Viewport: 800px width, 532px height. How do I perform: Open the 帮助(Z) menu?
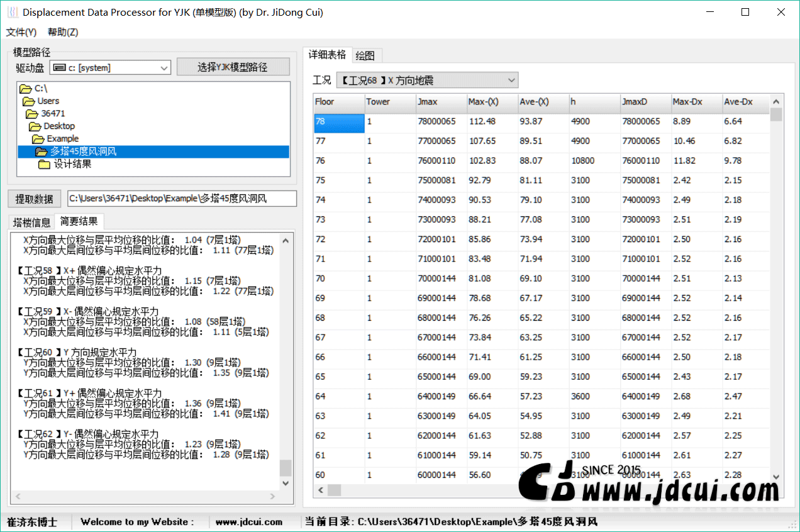63,32
